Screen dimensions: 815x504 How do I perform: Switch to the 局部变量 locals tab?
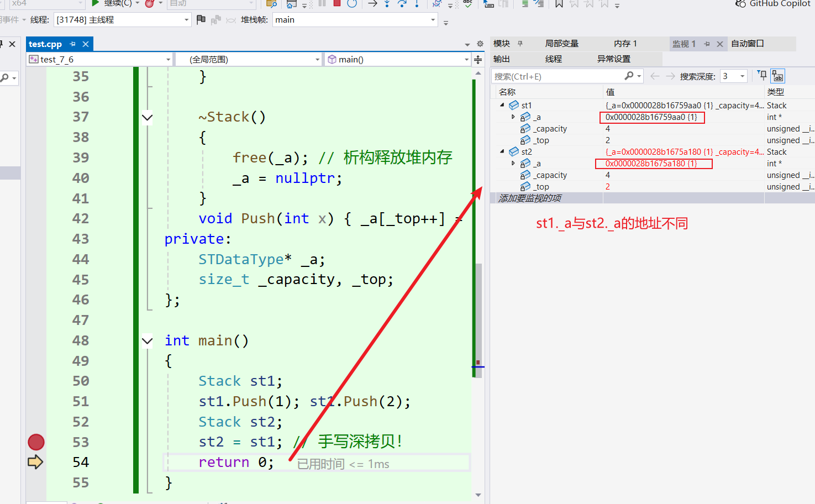(561, 43)
